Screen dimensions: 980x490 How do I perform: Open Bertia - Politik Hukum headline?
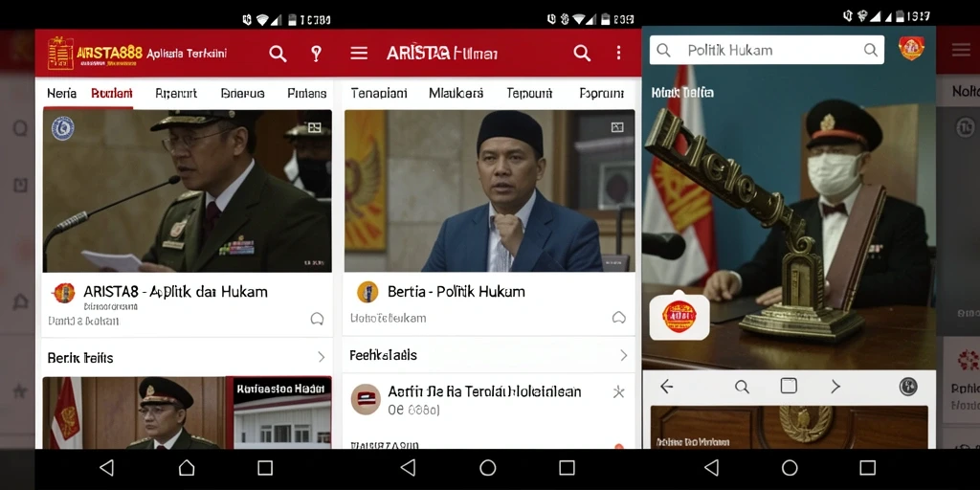tap(457, 291)
